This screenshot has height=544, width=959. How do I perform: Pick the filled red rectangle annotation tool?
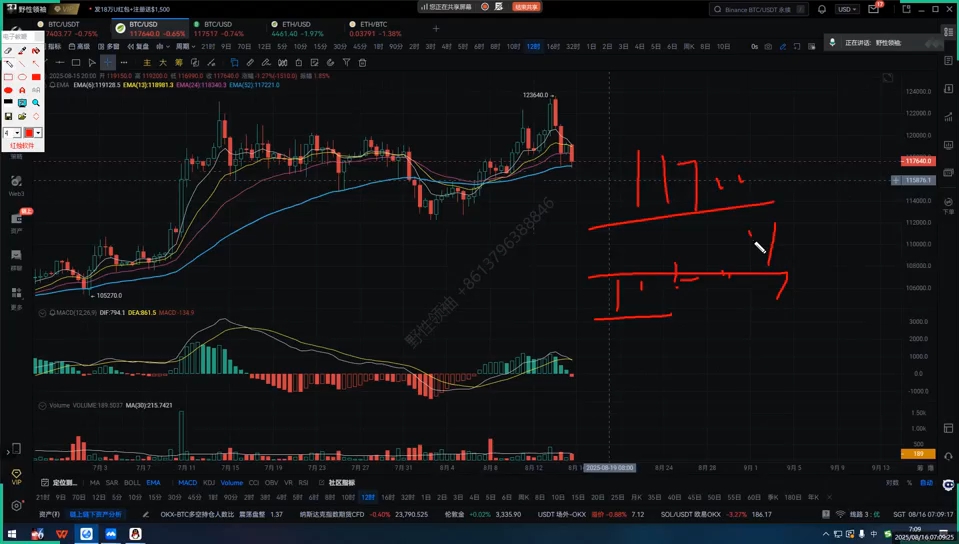[36, 77]
